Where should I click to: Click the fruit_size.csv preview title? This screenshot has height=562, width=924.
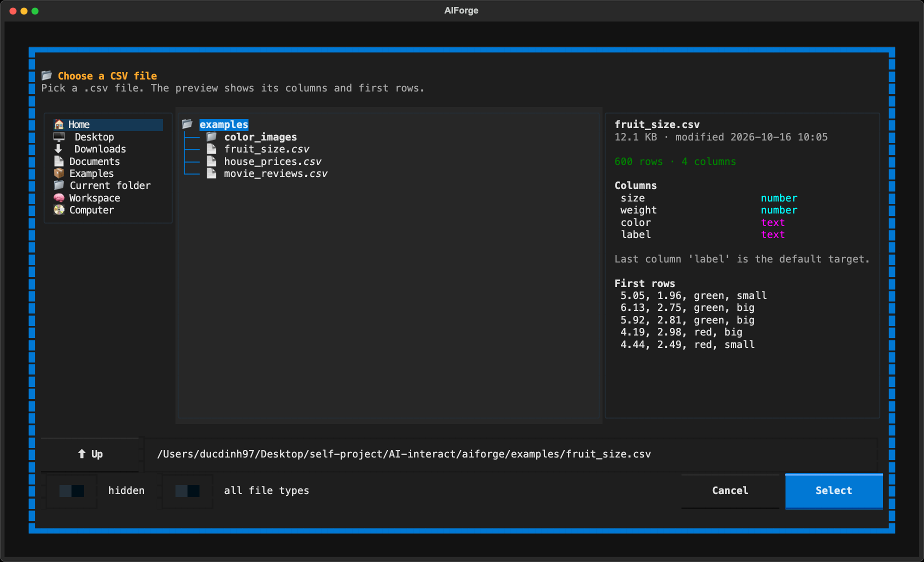pos(657,124)
